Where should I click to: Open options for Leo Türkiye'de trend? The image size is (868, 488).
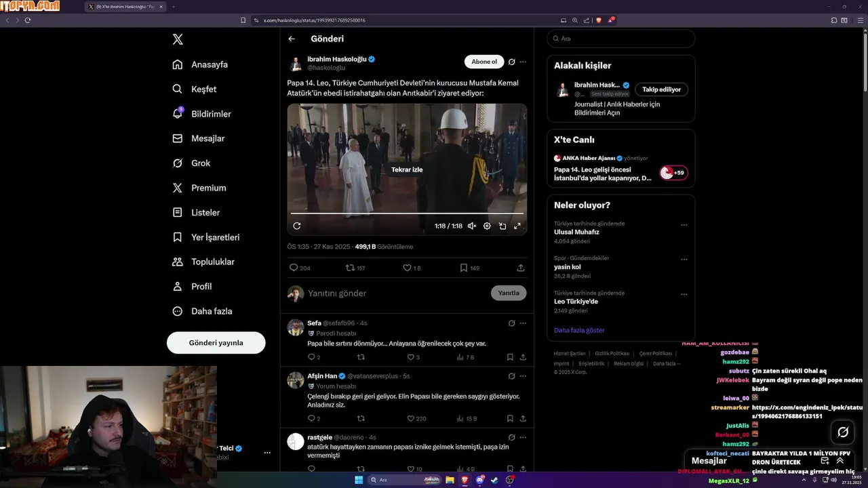point(684,295)
